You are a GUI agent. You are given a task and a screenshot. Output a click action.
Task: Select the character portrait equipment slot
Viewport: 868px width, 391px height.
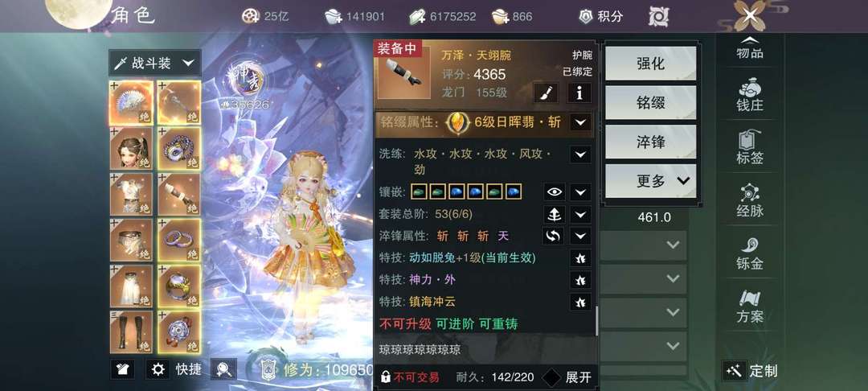tap(131, 148)
